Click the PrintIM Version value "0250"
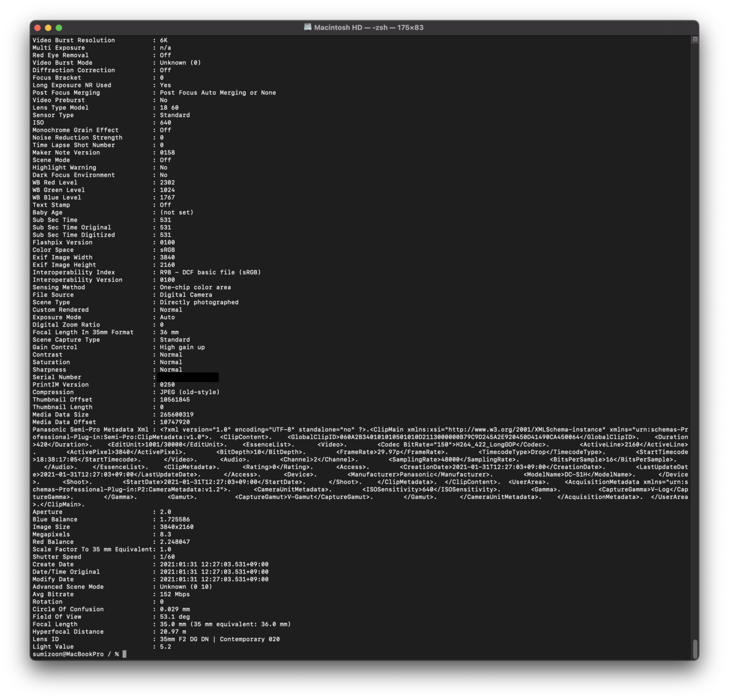The width and height of the screenshot is (729, 700). click(168, 385)
